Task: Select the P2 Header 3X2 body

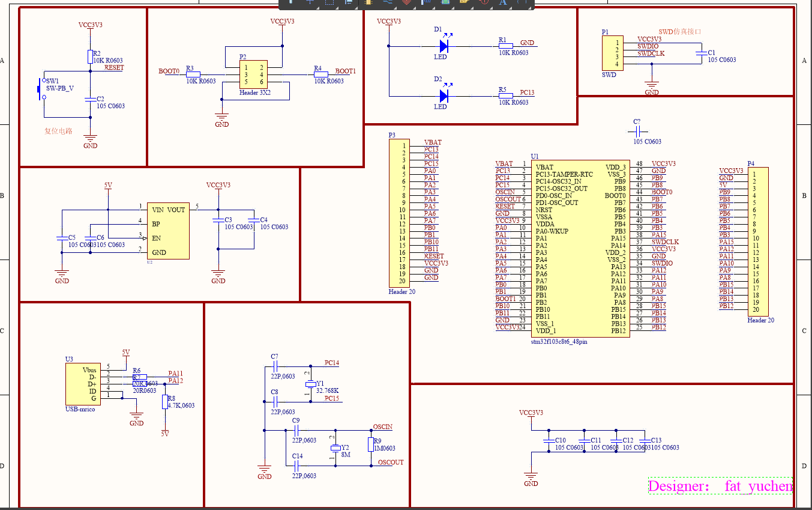Action: coord(253,74)
